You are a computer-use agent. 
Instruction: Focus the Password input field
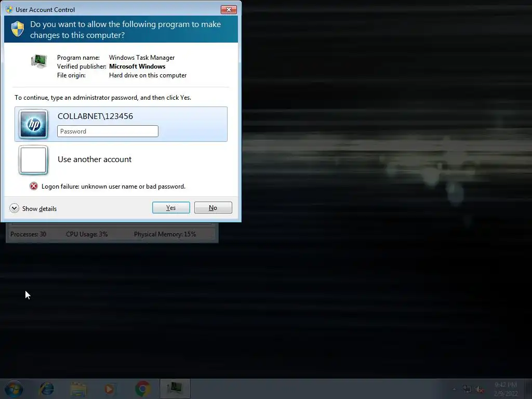click(x=108, y=131)
